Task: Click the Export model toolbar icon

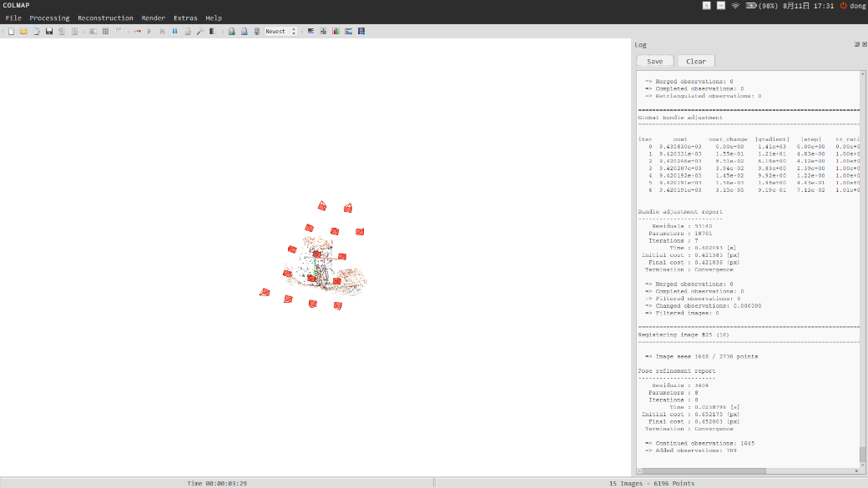Action: pos(75,32)
